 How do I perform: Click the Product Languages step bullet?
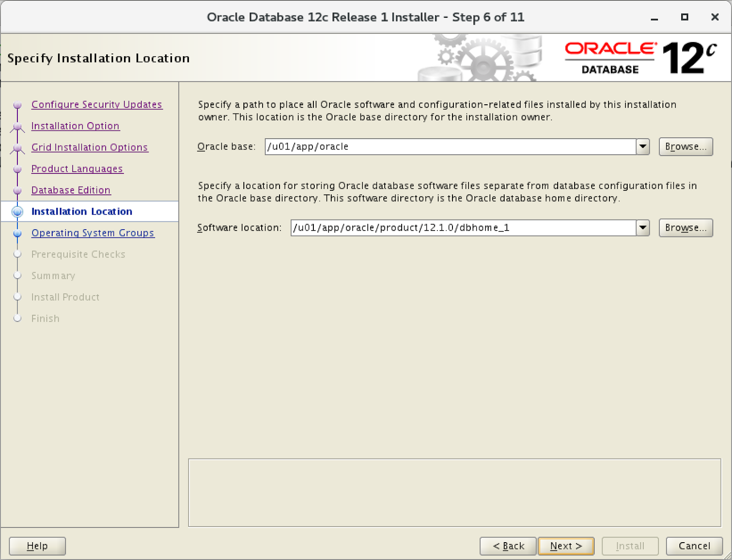click(x=17, y=169)
